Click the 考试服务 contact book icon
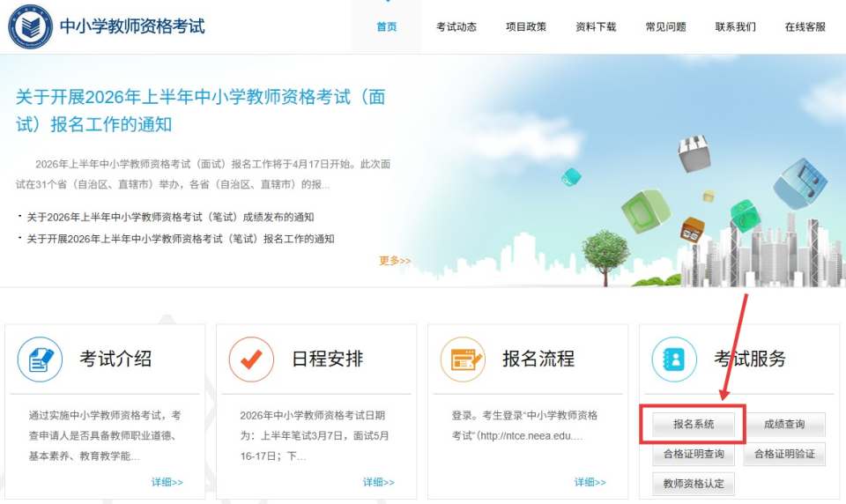Image resolution: width=846 pixels, height=504 pixels. pos(674,359)
